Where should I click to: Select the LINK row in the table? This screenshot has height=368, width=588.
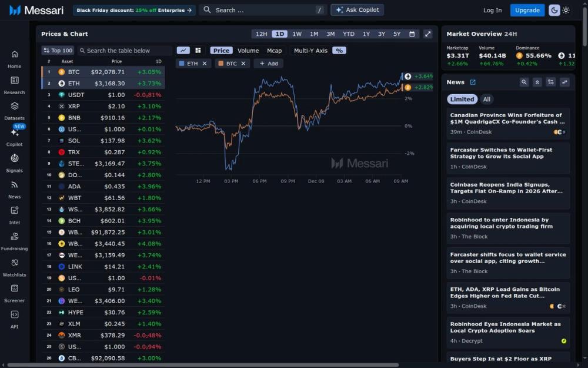[103, 267]
